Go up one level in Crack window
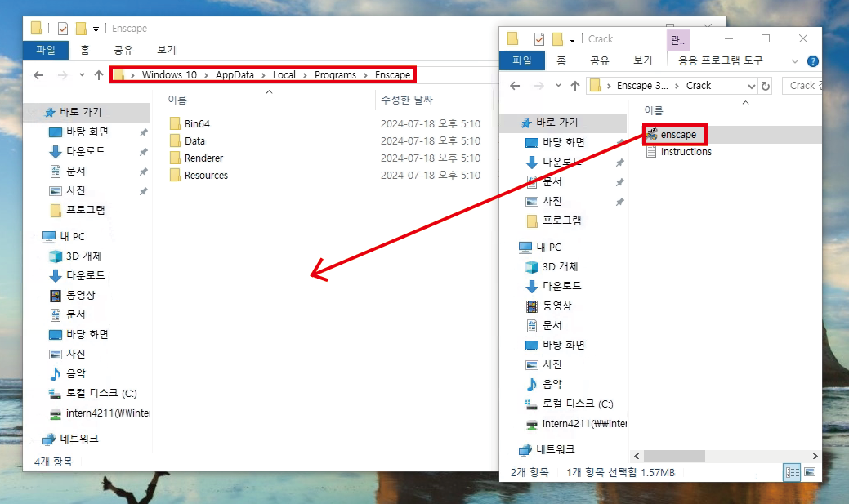849x504 pixels. pyautogui.click(x=575, y=86)
